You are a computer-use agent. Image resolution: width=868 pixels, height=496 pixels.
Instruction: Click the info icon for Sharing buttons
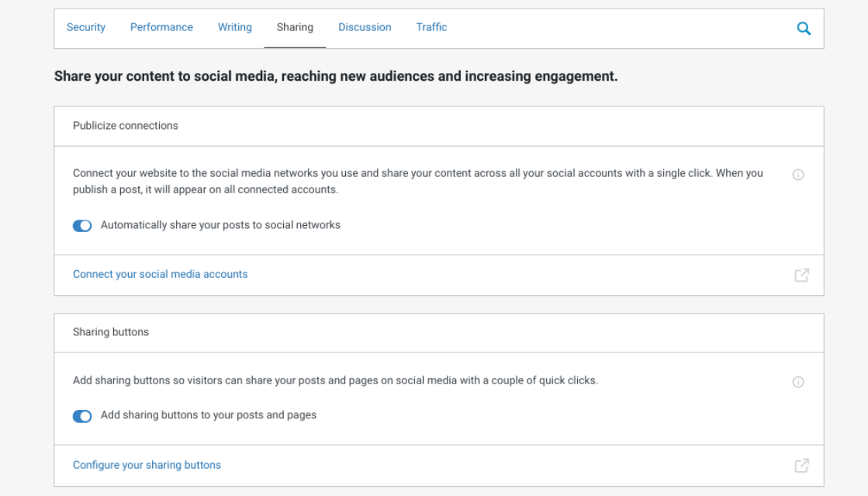click(x=799, y=380)
